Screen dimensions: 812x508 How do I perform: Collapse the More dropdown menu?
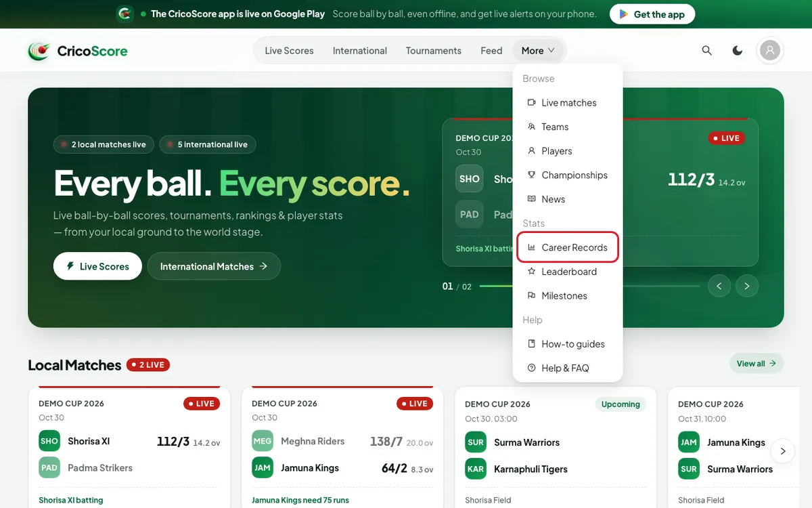(539, 51)
